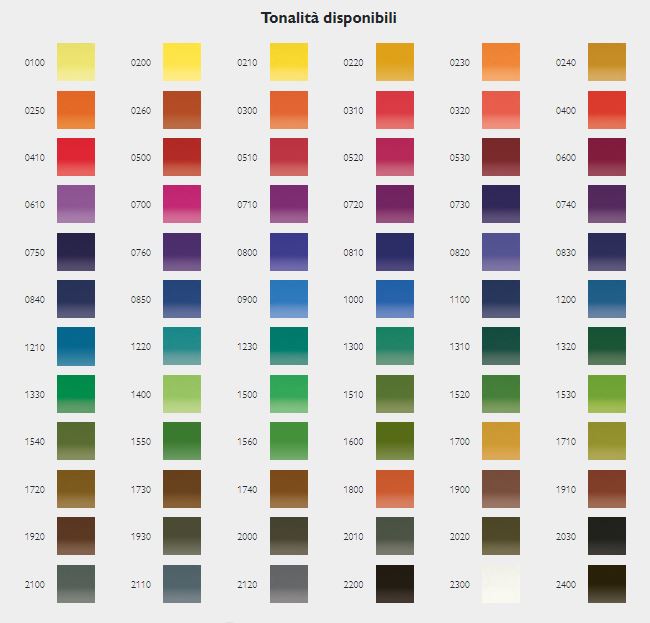Click the raspberry swatch 0520
This screenshot has width=650, height=623.
[395, 157]
